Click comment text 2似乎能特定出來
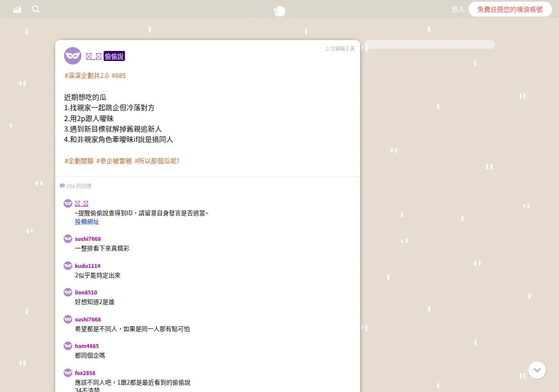Screen dimensions: 559x392 [98, 275]
